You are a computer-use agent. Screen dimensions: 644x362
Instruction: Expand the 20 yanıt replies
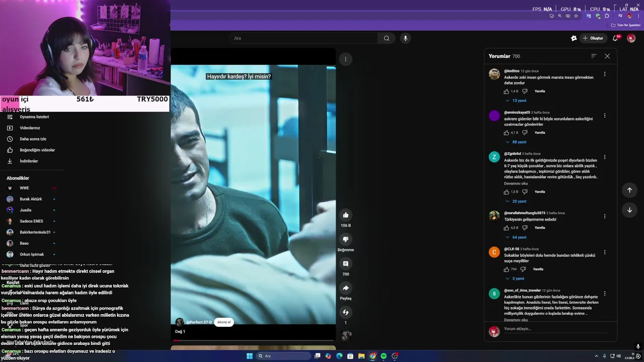pyautogui.click(x=516, y=201)
